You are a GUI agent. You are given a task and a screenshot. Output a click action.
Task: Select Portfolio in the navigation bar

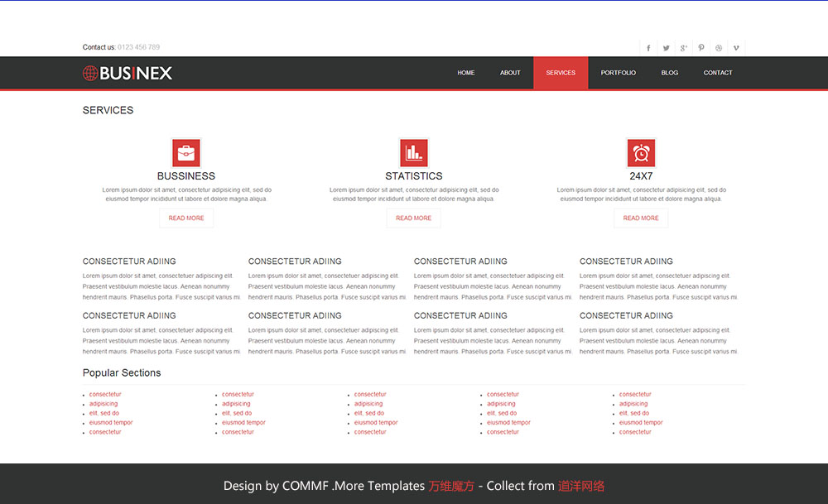[x=619, y=73]
